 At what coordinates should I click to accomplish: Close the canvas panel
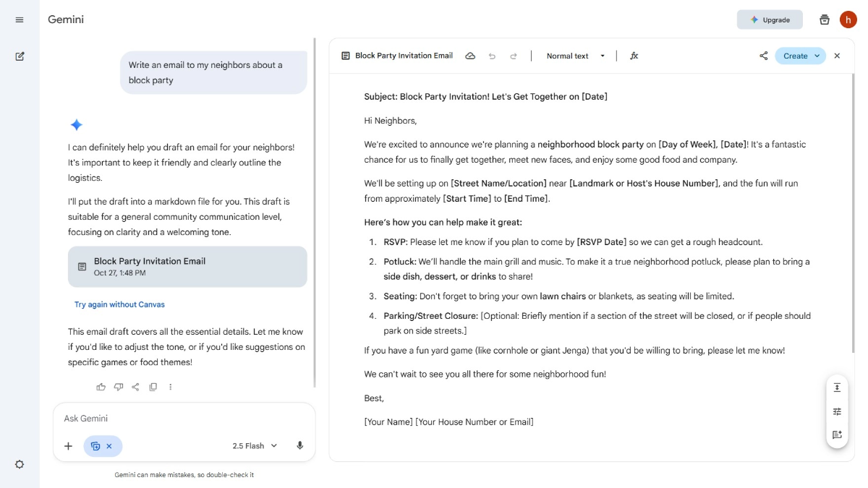[837, 56]
